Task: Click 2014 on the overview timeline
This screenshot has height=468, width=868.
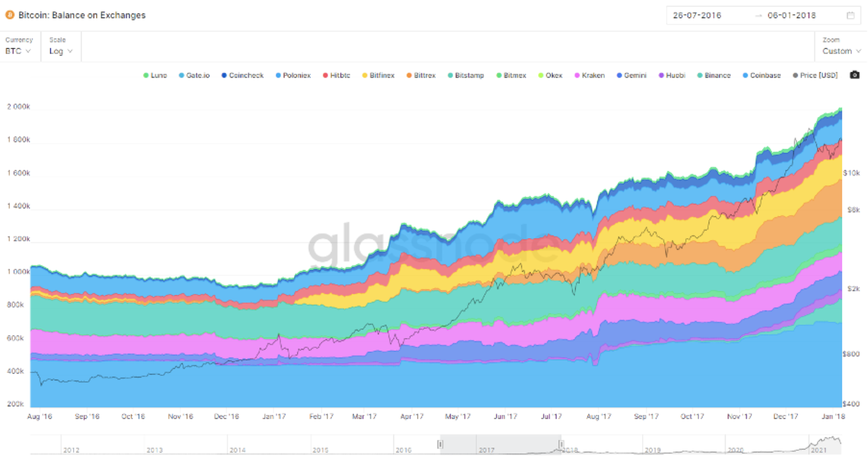Action: 238,450
